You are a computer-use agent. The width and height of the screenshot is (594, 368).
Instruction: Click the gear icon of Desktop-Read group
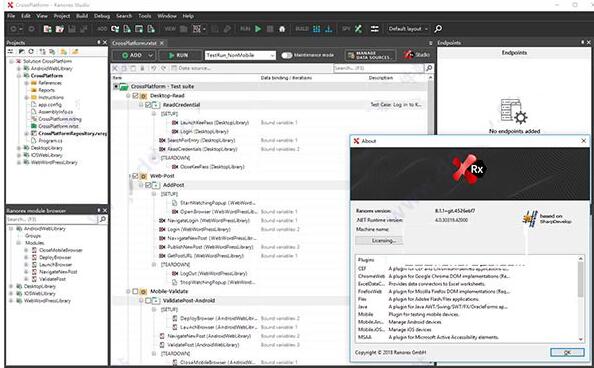tap(144, 96)
